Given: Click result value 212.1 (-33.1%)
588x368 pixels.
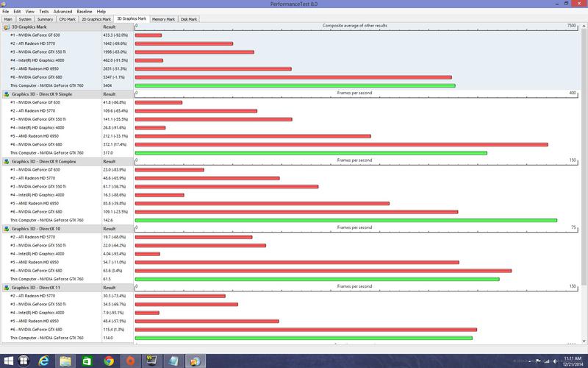Looking at the screenshot, I should click(115, 136).
